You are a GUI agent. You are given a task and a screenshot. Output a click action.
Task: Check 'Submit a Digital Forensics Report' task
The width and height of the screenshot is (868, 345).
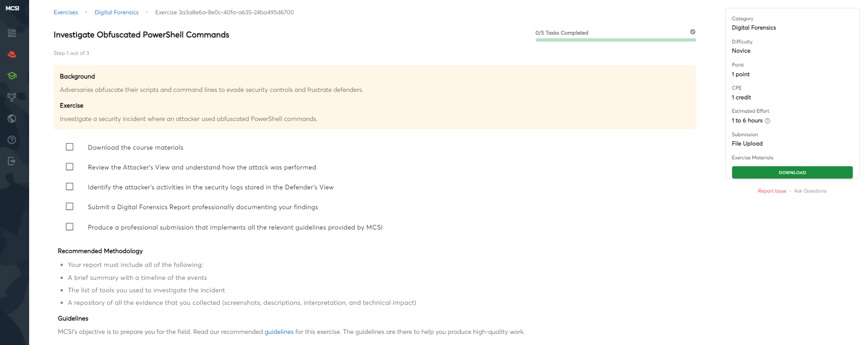tap(70, 206)
